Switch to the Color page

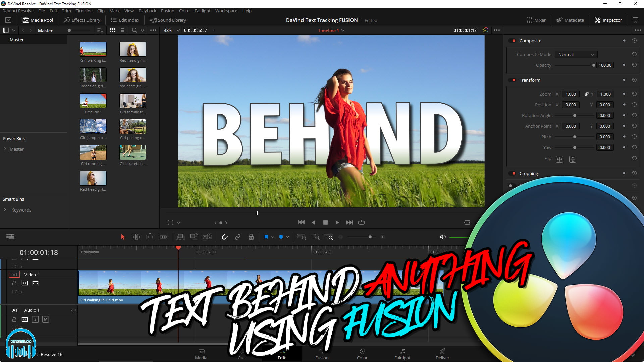click(362, 354)
